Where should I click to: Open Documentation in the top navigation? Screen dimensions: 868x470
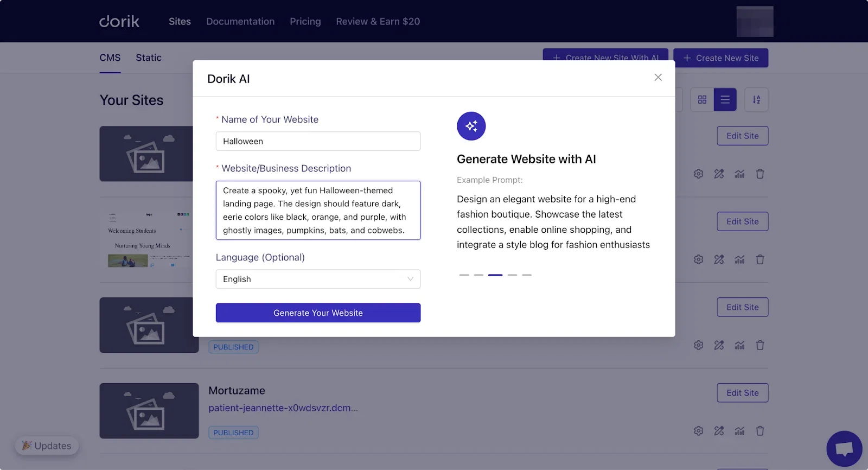tap(240, 22)
